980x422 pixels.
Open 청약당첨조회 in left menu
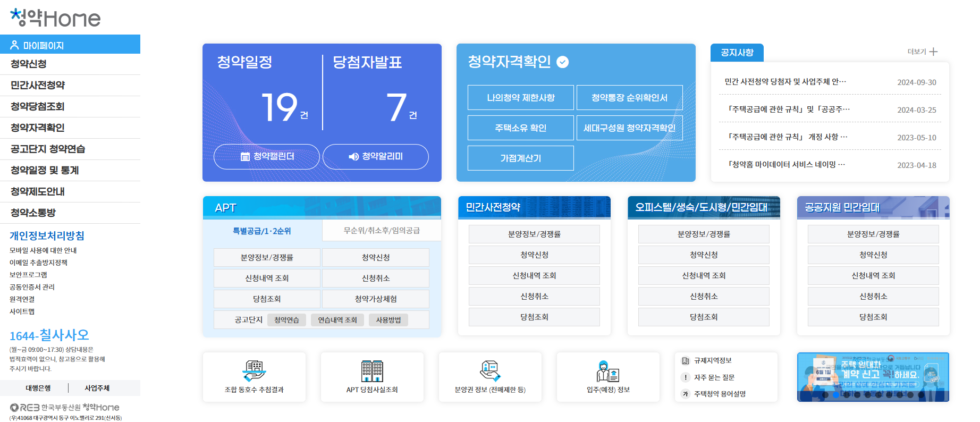point(70,106)
